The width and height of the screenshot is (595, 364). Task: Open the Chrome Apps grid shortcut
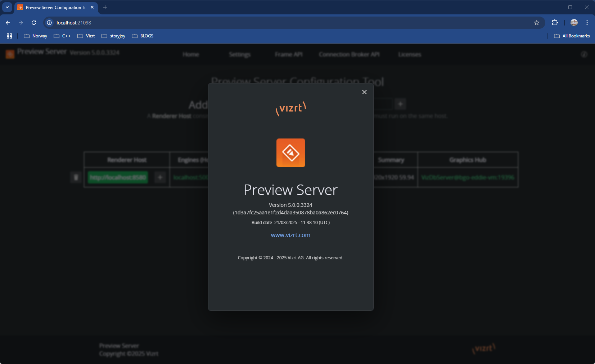[x=9, y=36]
